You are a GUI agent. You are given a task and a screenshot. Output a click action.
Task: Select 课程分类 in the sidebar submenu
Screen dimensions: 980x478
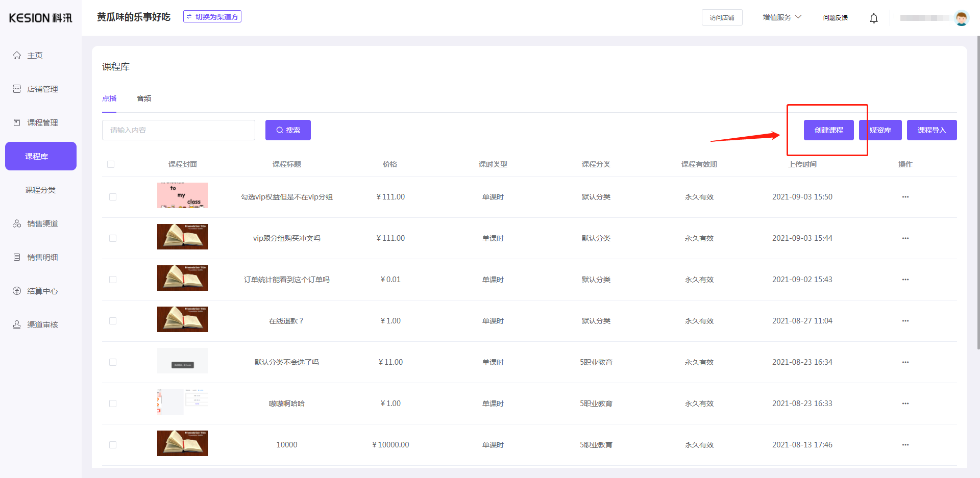(x=40, y=190)
